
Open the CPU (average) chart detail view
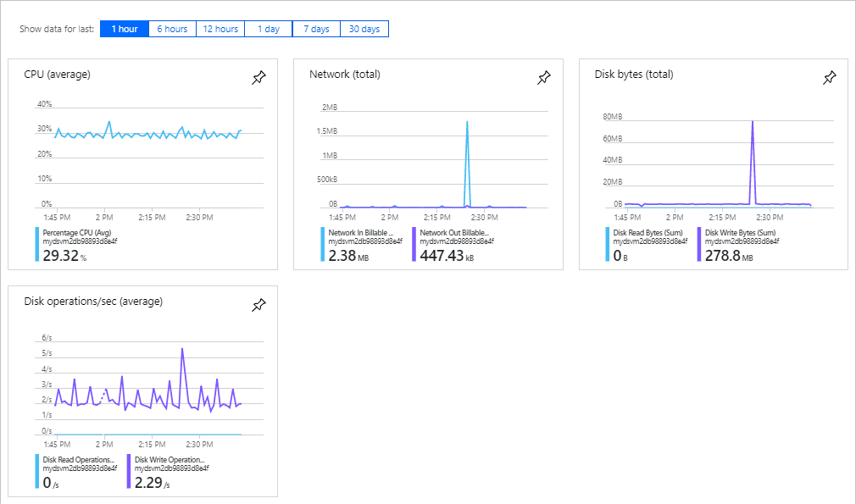coord(55,75)
